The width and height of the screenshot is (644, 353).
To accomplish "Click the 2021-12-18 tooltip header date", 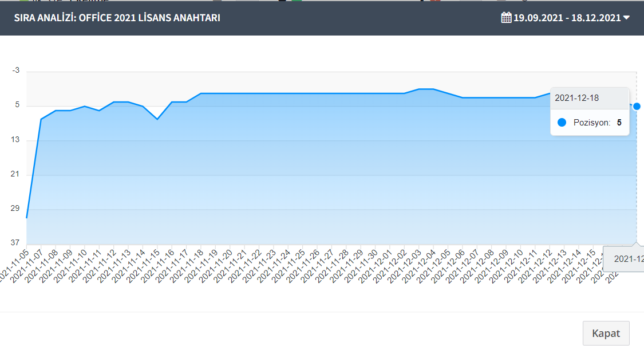I will [x=576, y=98].
